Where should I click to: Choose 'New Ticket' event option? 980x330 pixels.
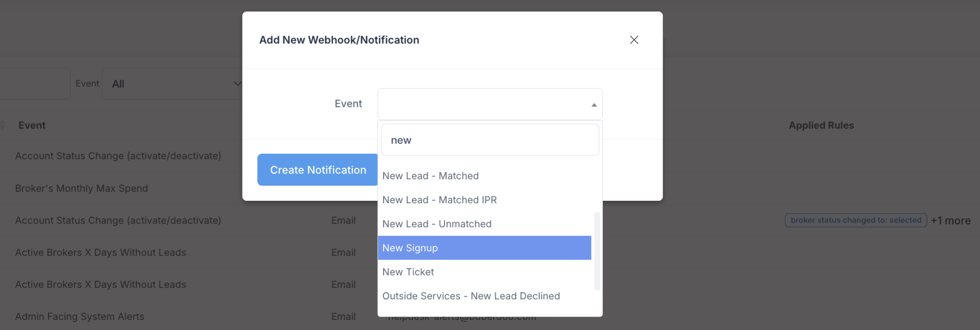[408, 272]
